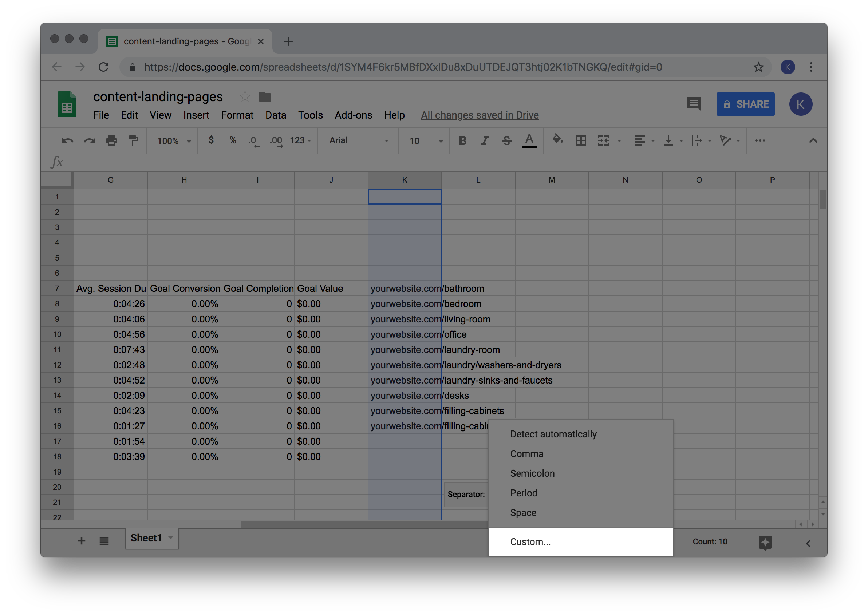868x615 pixels.
Task: Collapse the menus with caret icon
Action: [813, 140]
